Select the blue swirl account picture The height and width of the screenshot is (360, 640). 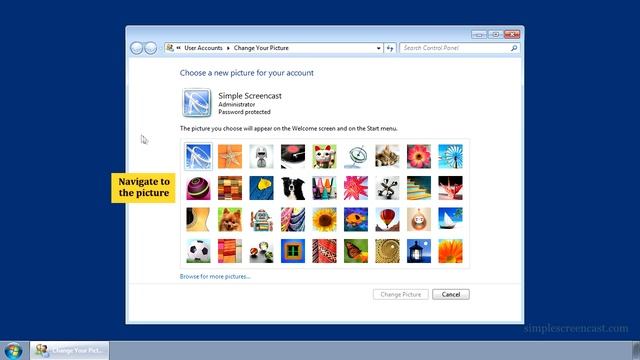[x=198, y=156]
